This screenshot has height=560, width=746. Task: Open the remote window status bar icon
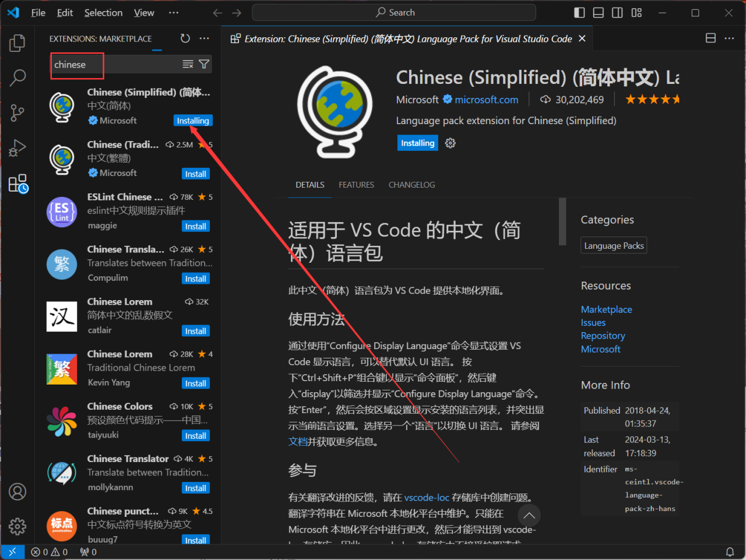coord(12,552)
